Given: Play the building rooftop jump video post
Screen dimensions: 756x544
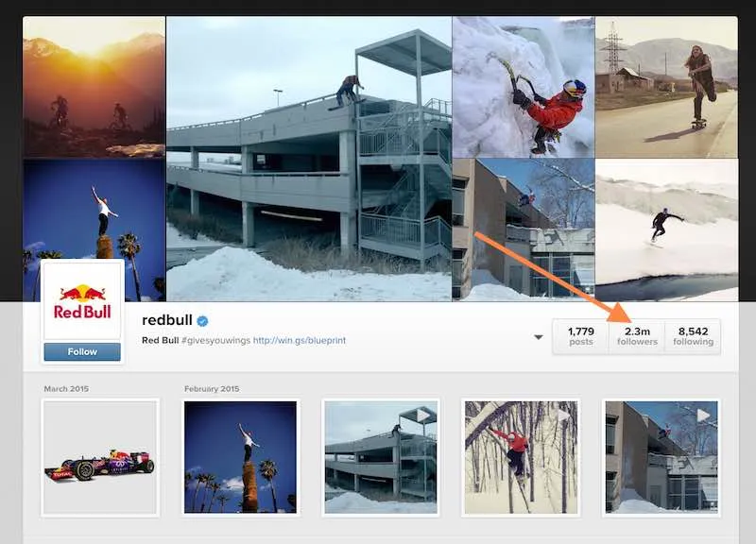Looking at the screenshot, I should 661,457.
